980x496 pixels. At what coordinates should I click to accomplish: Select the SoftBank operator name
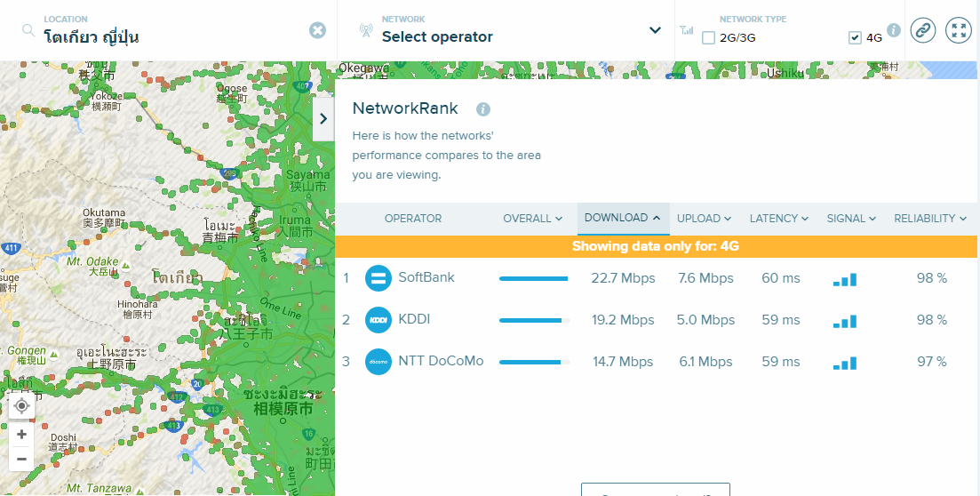pos(426,277)
